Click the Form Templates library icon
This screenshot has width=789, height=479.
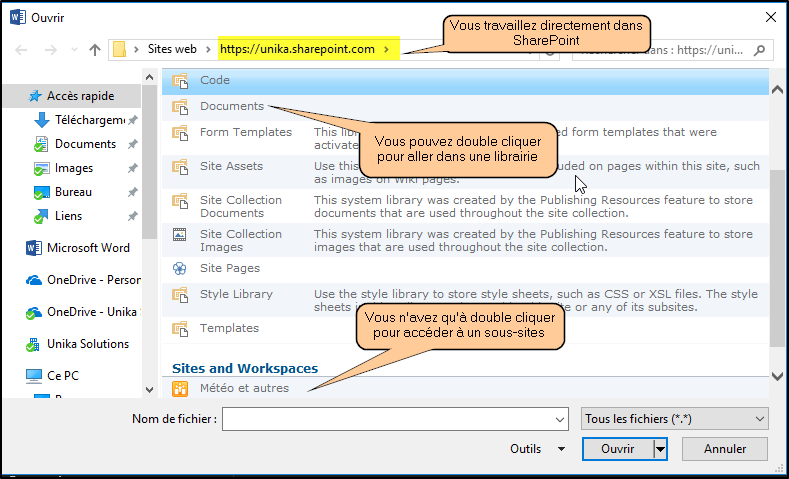coord(180,133)
